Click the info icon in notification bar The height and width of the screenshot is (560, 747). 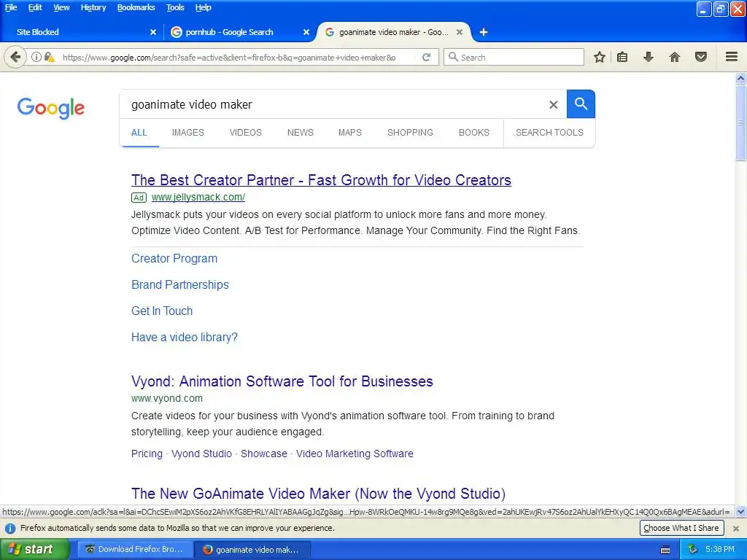[x=10, y=528]
